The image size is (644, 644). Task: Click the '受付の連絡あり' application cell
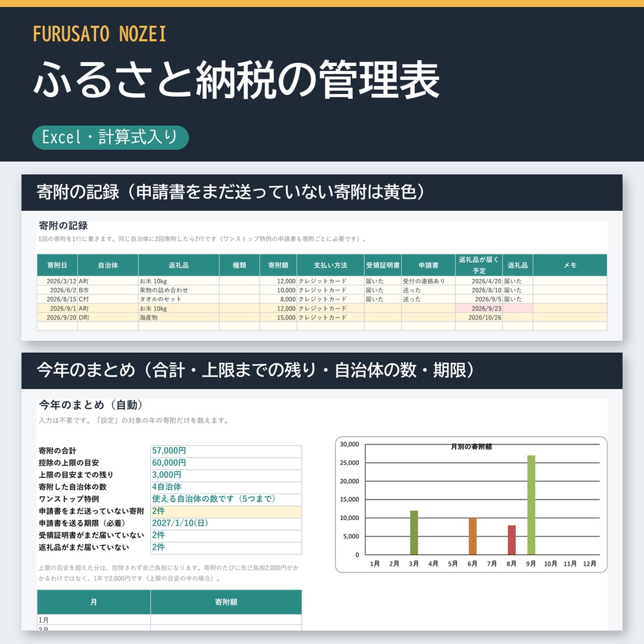[x=428, y=281]
